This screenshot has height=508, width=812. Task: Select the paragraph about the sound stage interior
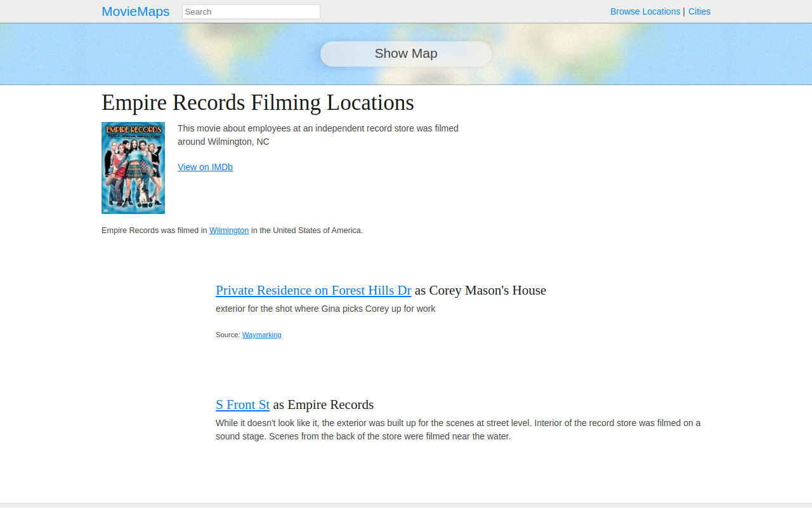pos(458,429)
